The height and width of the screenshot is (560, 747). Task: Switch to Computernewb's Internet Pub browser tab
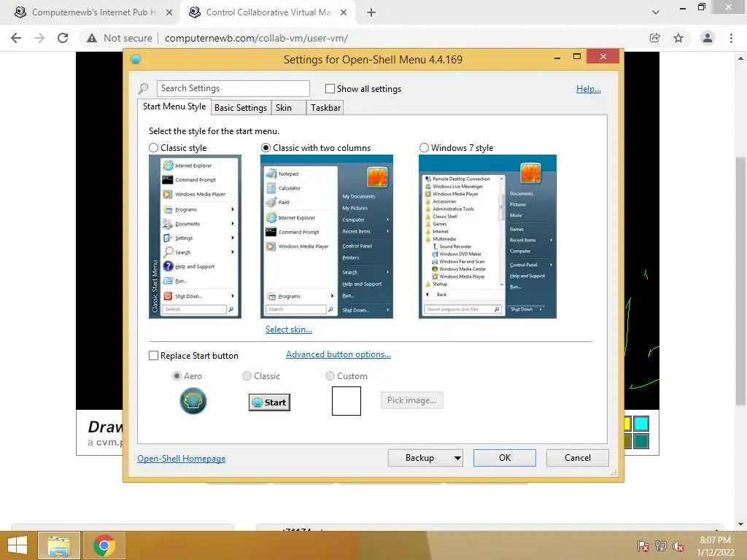[93, 13]
